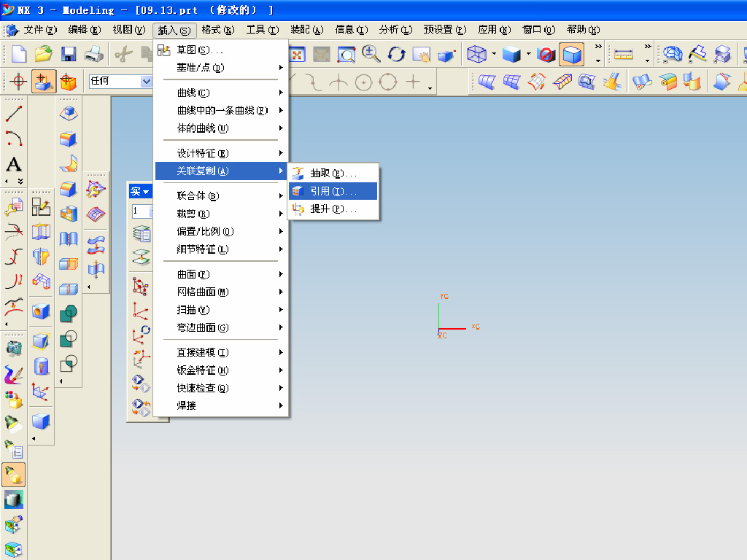The width and height of the screenshot is (747, 560).
Task: Select the Pan hand icon
Action: coord(422,55)
